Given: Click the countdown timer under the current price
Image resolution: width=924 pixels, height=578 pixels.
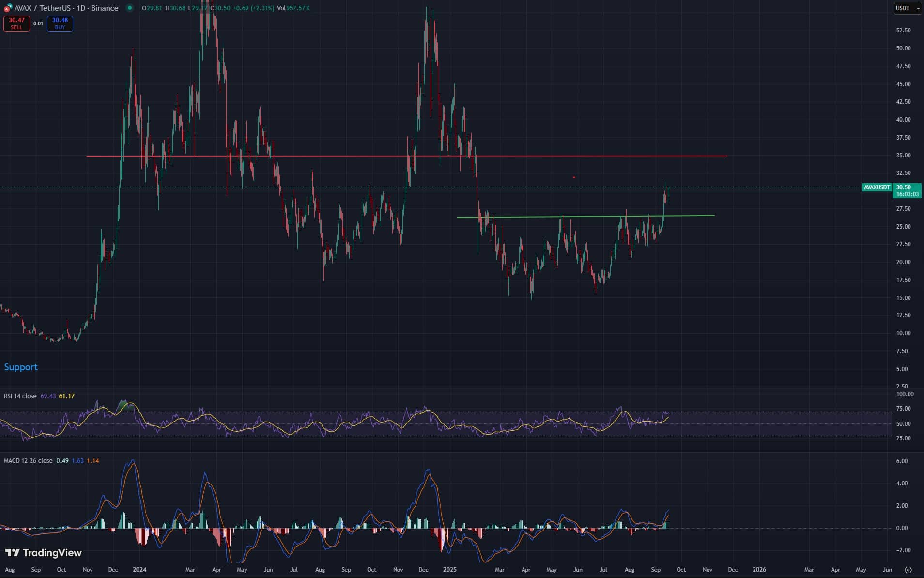Looking at the screenshot, I should (x=909, y=194).
